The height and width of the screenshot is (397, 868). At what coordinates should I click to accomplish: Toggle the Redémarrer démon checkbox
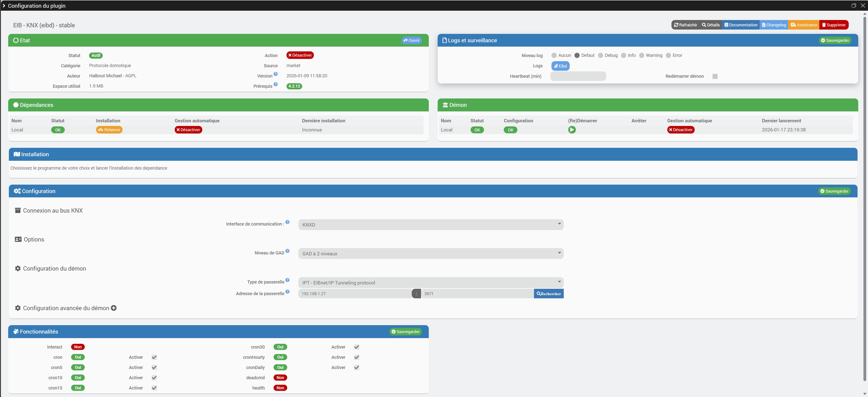tap(715, 77)
